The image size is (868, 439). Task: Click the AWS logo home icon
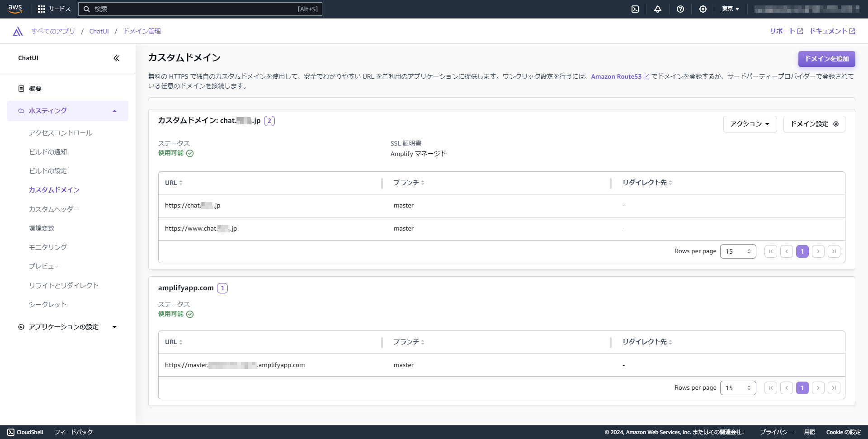click(15, 9)
